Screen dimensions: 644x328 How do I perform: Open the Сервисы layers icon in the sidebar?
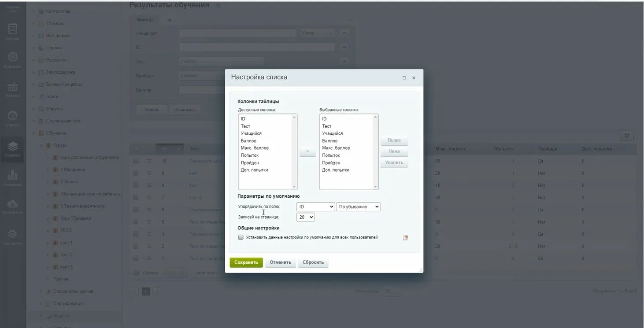pyautogui.click(x=13, y=149)
